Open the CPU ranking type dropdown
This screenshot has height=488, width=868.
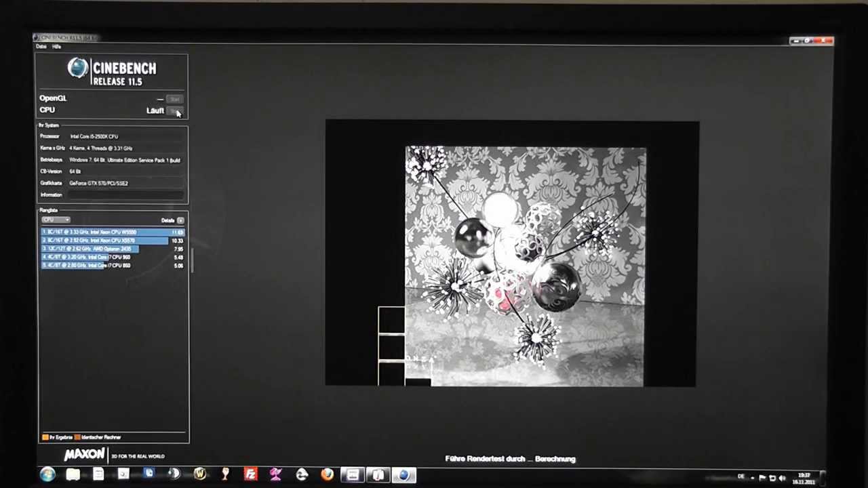click(x=55, y=220)
